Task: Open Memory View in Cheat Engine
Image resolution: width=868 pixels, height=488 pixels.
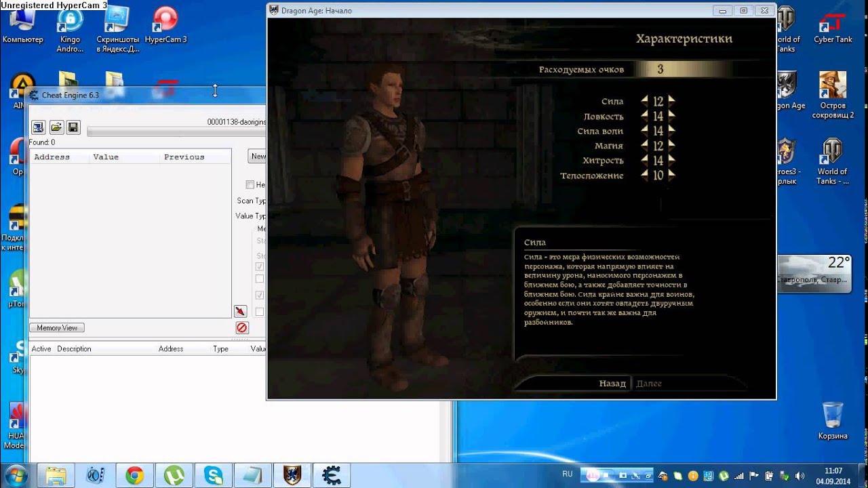Action: [x=57, y=327]
